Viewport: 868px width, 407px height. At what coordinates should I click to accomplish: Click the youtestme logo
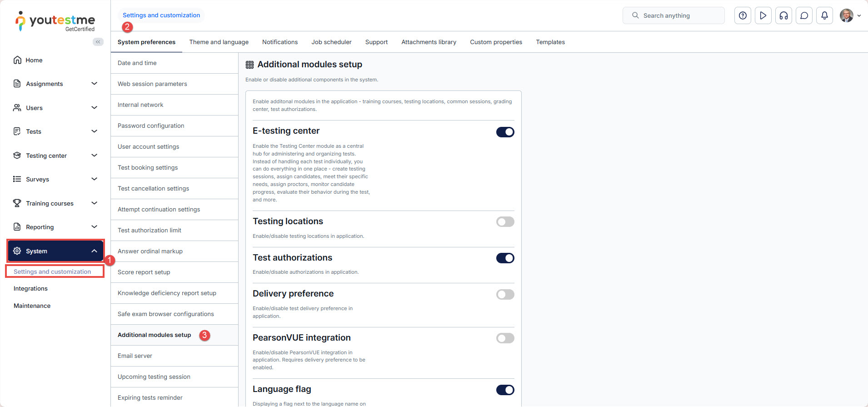coord(55,21)
